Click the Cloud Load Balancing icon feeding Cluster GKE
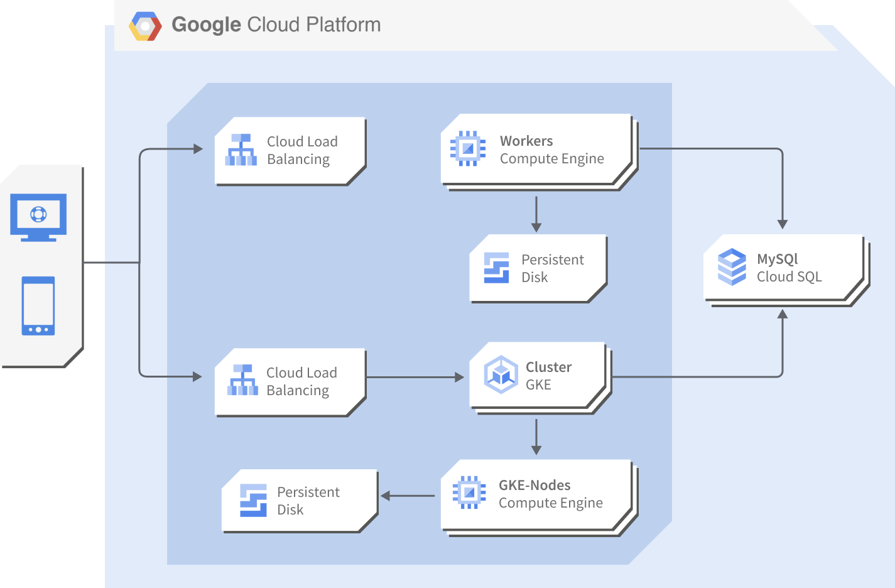The image size is (895, 588). pos(243,379)
